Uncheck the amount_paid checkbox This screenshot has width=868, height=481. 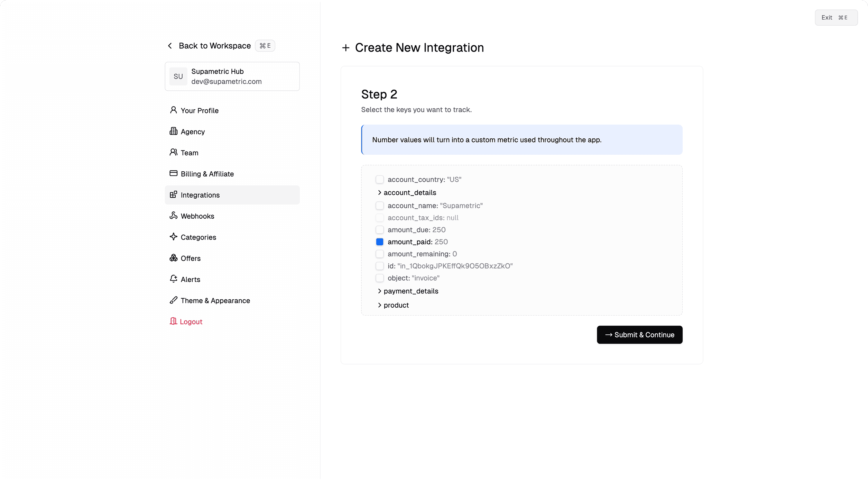pos(379,242)
